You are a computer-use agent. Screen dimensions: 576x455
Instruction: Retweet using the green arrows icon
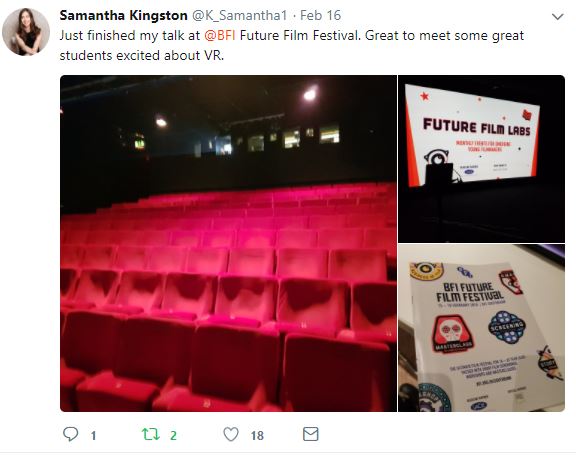tap(151, 434)
